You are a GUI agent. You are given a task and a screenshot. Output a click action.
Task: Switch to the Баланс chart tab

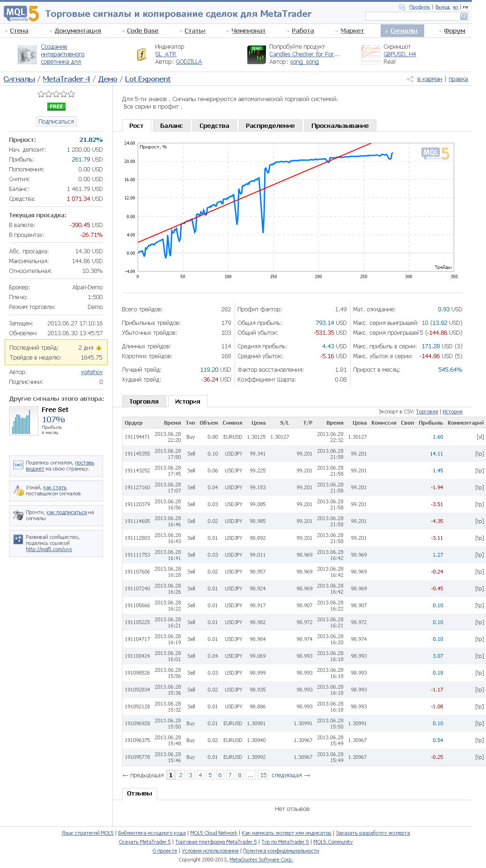(171, 125)
